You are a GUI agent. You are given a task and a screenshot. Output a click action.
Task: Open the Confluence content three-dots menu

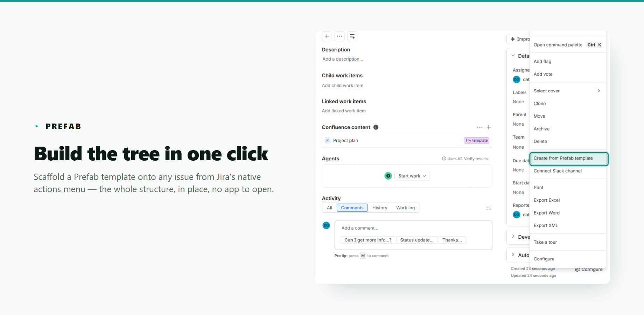pyautogui.click(x=480, y=127)
